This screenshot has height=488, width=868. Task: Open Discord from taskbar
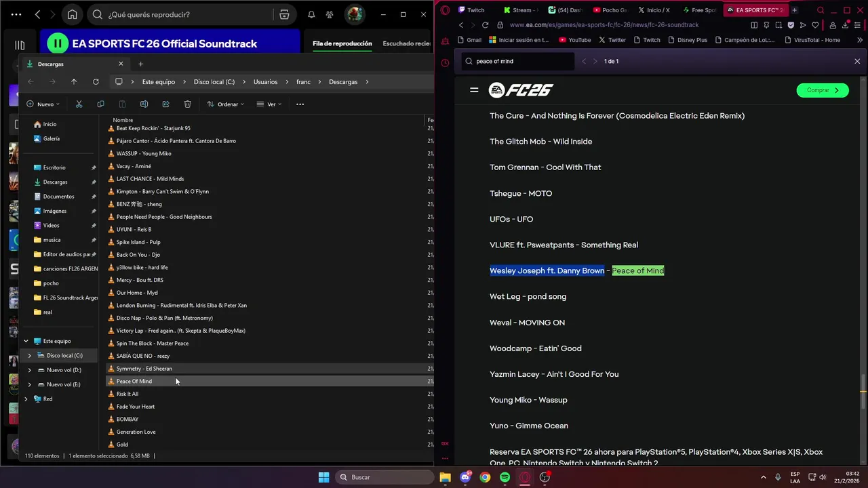click(465, 477)
